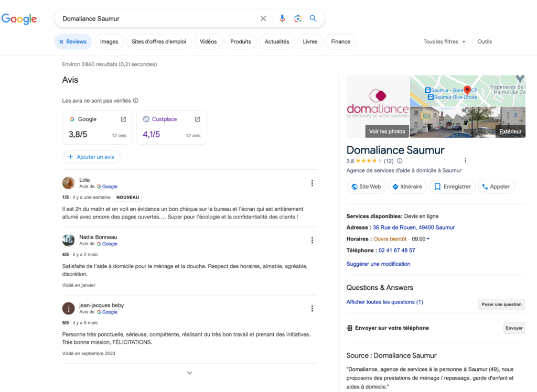The height and width of the screenshot is (392, 537).
Task: Expand more reviews with the bottom chevron
Action: tap(189, 372)
